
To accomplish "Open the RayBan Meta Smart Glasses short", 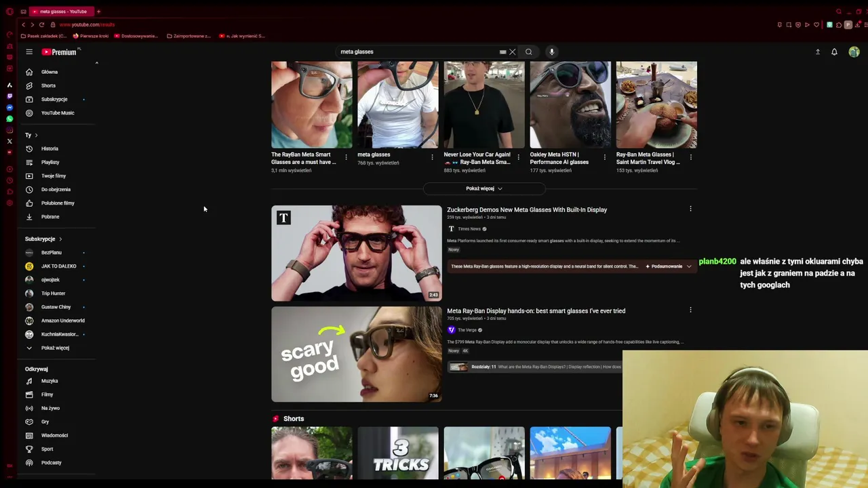I will (x=312, y=105).
